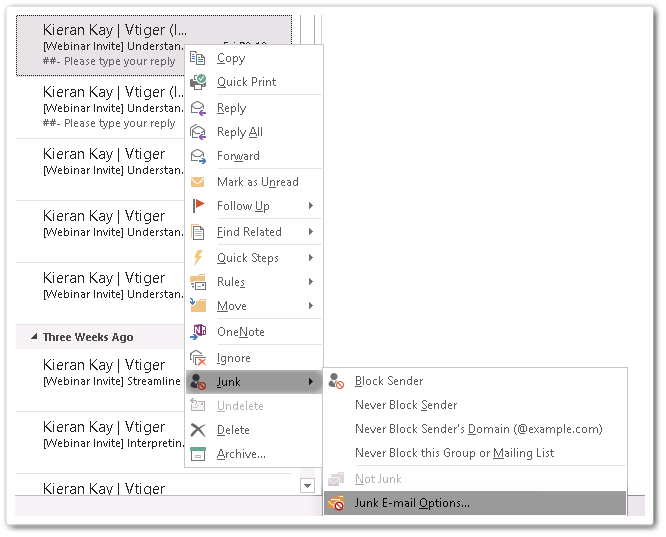The width and height of the screenshot is (666, 537).
Task: Click the Archive box icon
Action: tap(198, 454)
